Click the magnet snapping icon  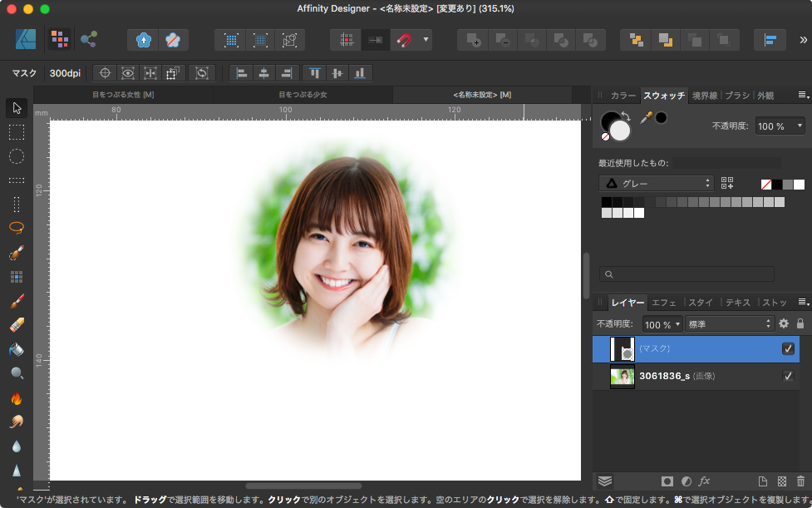pyautogui.click(x=402, y=40)
